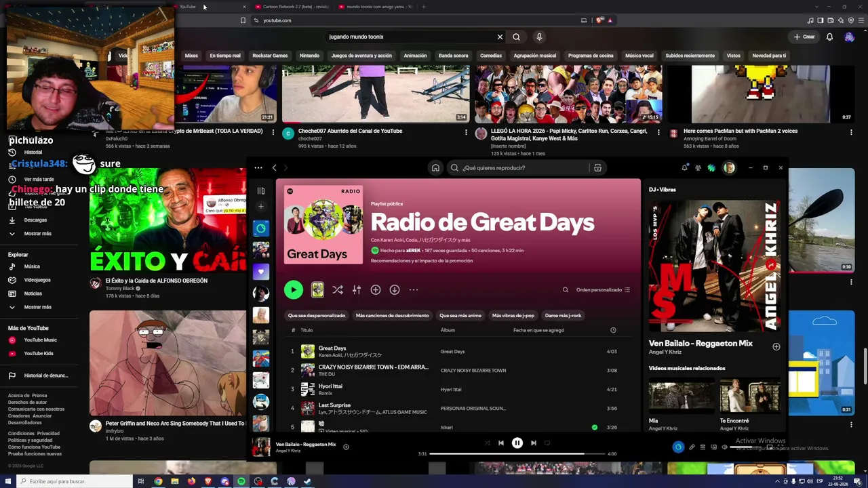The height and width of the screenshot is (488, 868).
Task: Clear the YouTube search box text
Action: 500,37
